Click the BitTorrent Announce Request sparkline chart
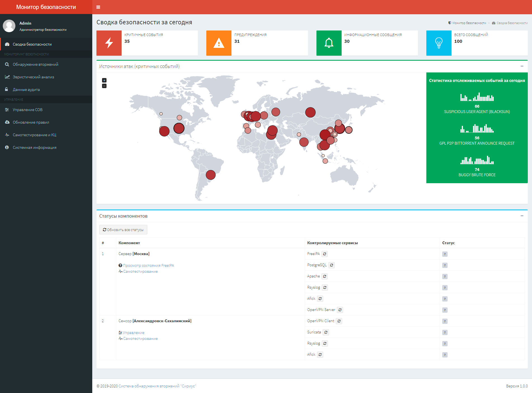 pos(477,128)
